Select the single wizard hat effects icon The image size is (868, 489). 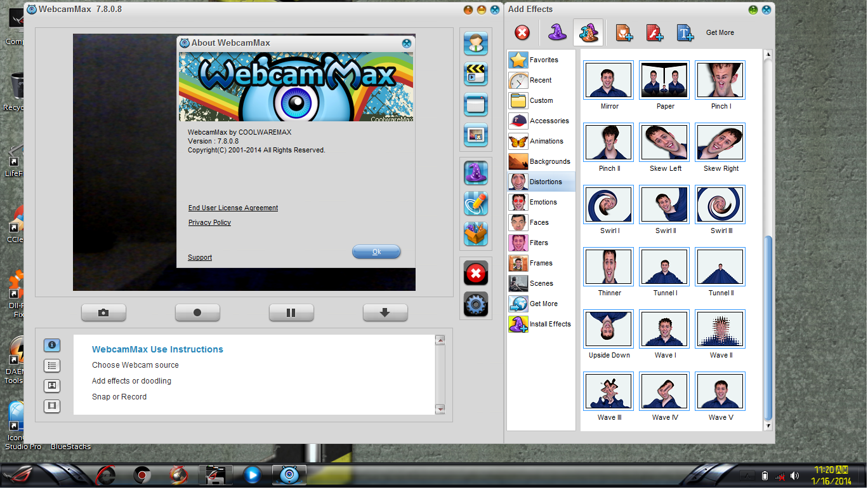pyautogui.click(x=556, y=32)
